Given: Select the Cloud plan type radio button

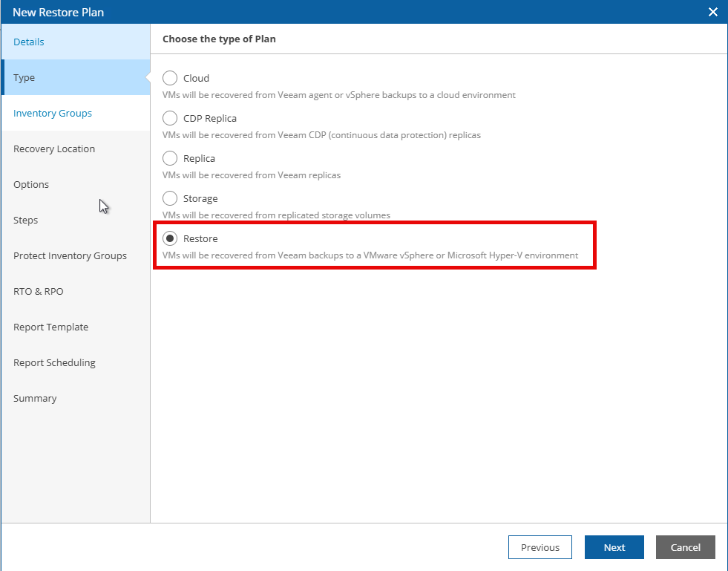Looking at the screenshot, I should pos(170,78).
